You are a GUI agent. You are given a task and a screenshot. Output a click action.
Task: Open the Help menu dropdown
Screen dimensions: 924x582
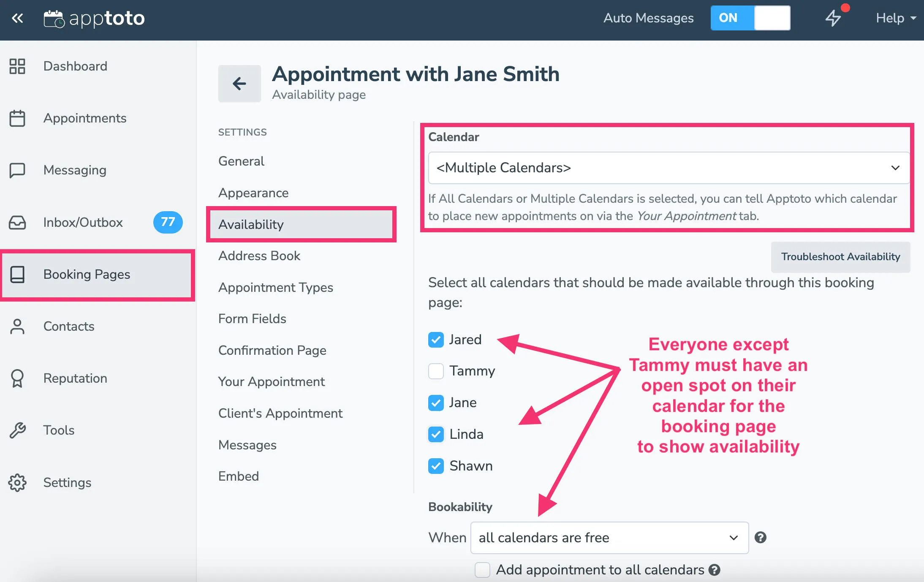point(894,18)
